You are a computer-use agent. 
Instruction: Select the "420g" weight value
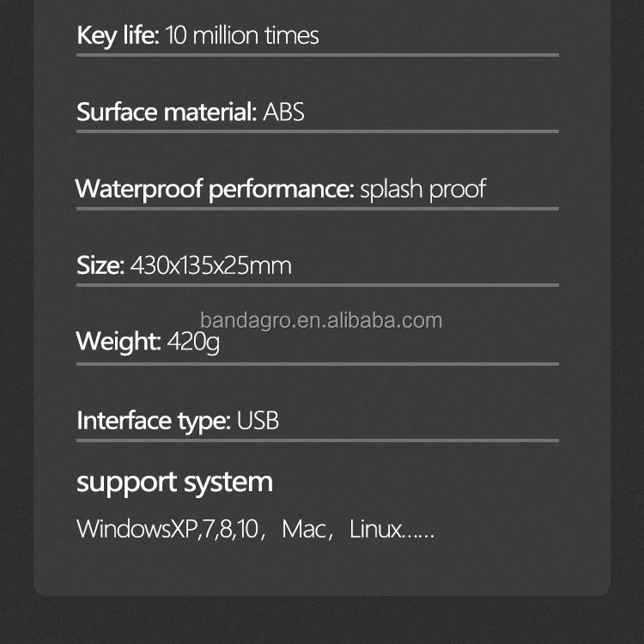(194, 342)
